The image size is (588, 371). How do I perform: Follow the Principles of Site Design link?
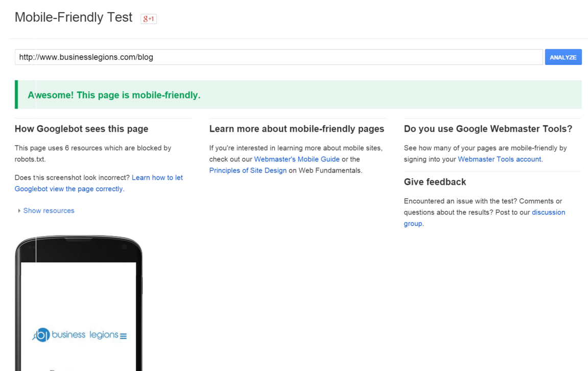pos(248,170)
